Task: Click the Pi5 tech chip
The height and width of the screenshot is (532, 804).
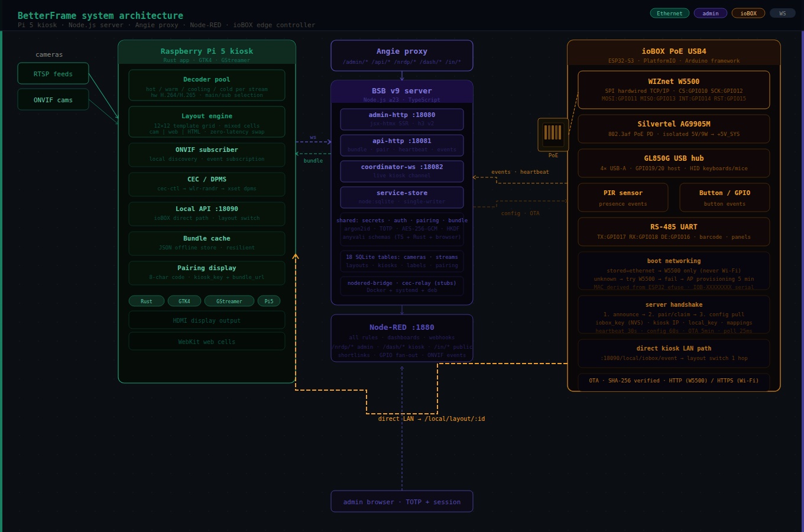Action: 269,301
